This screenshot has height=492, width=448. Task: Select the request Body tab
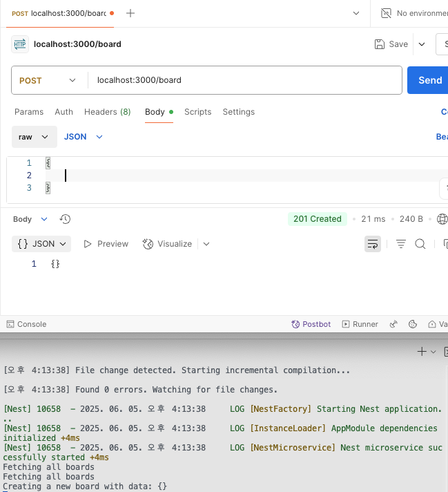coord(159,112)
